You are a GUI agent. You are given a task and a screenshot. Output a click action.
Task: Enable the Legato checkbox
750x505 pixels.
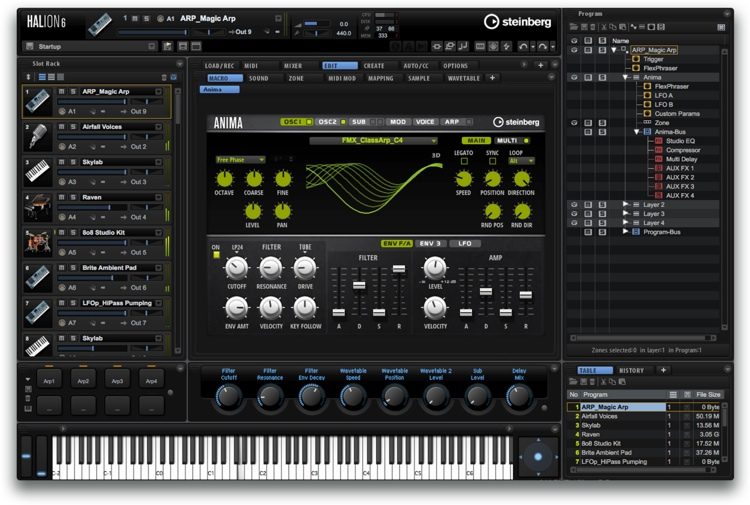click(463, 161)
